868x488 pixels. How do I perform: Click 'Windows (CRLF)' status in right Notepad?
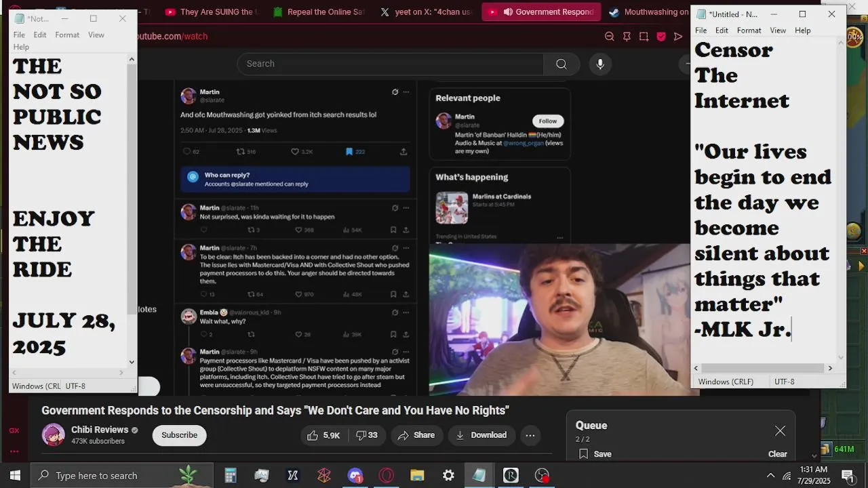click(726, 382)
